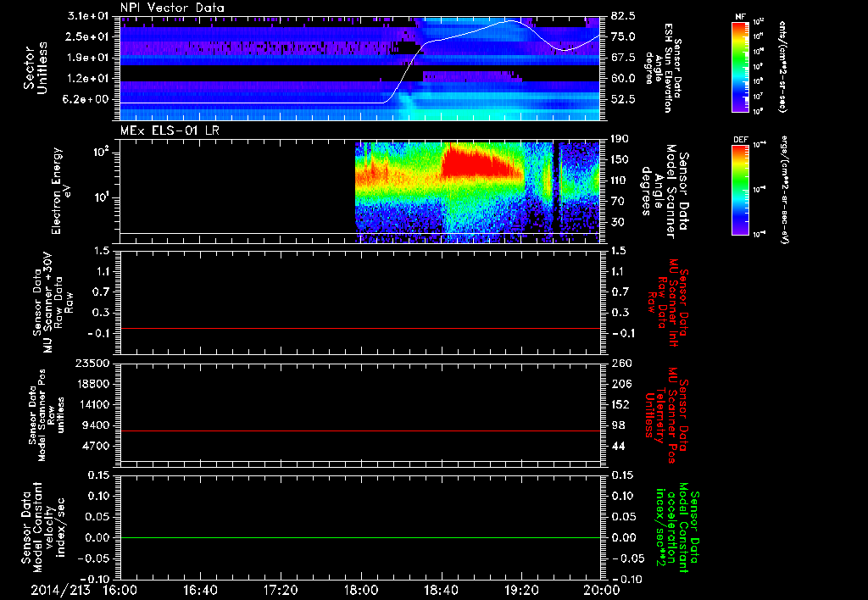Click the 150 scanner angle tick value

click(x=620, y=160)
